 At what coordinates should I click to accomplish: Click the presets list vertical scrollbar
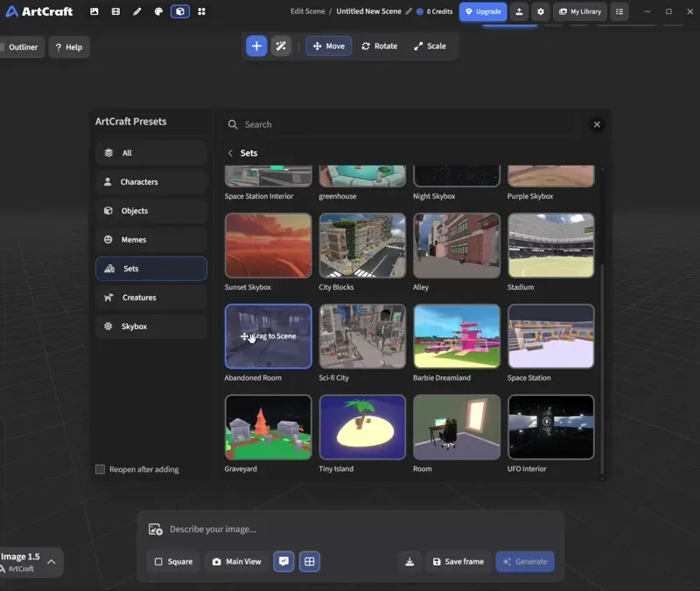(602, 369)
